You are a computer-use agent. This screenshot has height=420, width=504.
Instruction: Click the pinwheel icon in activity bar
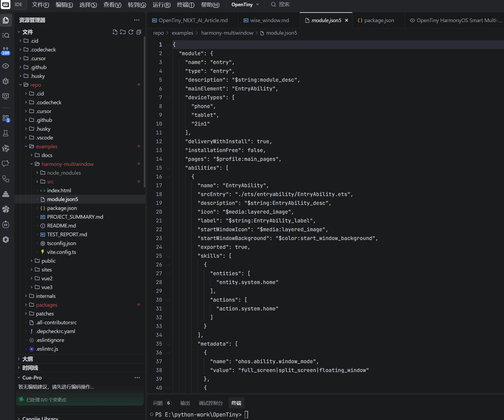6,209
